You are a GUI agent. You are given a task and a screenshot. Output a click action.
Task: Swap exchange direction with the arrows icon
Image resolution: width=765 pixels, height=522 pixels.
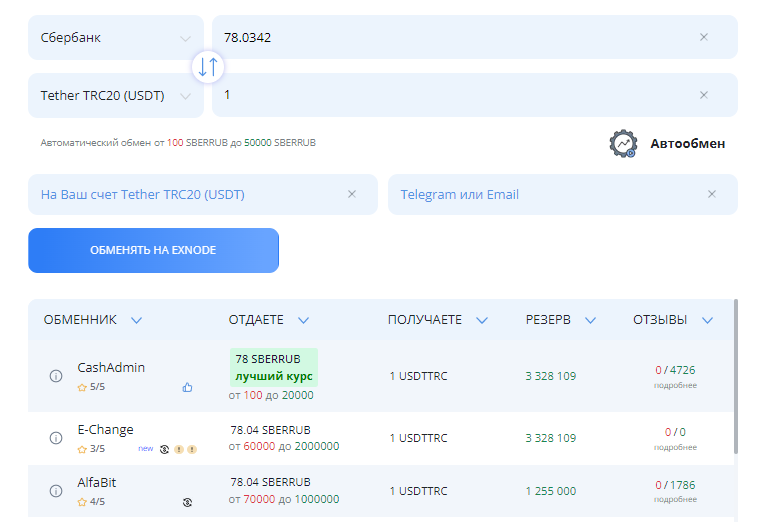[x=208, y=66]
